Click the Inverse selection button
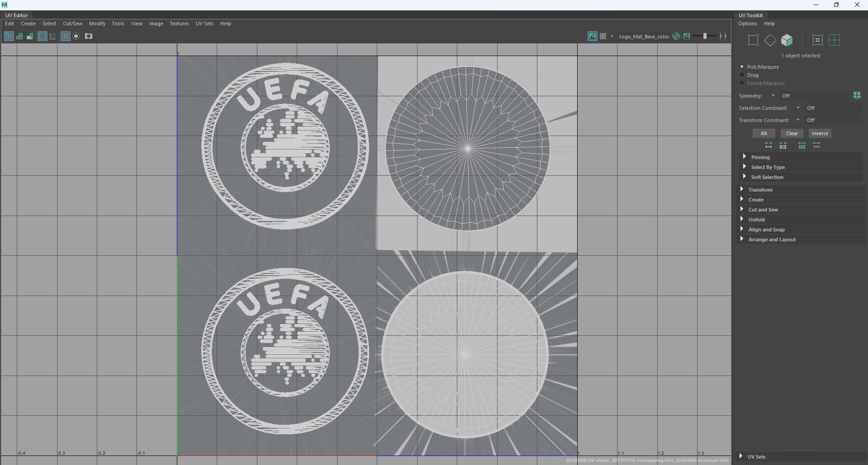Image resolution: width=868 pixels, height=465 pixels. [x=820, y=133]
